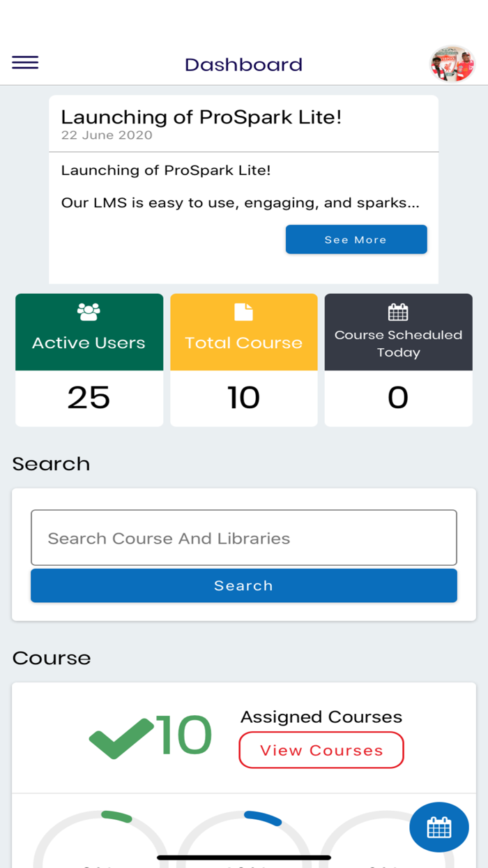Image resolution: width=488 pixels, height=868 pixels.
Task: Select the Active Users count 25
Action: click(89, 397)
